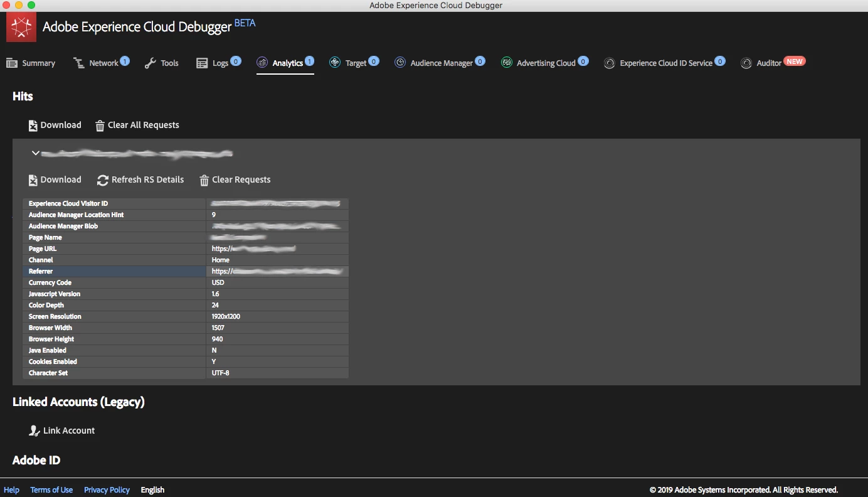This screenshot has width=868, height=497.
Task: Switch to the Logs tab
Action: point(219,63)
